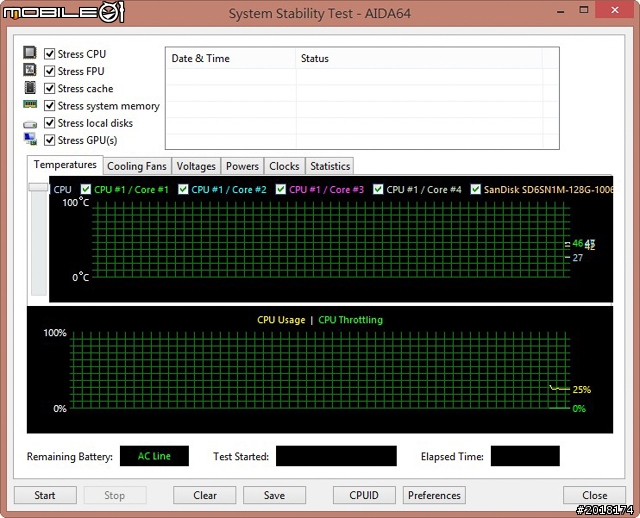Screen dimensions: 640x518
Task: Switch to the Clocks tab
Action: pos(284,166)
